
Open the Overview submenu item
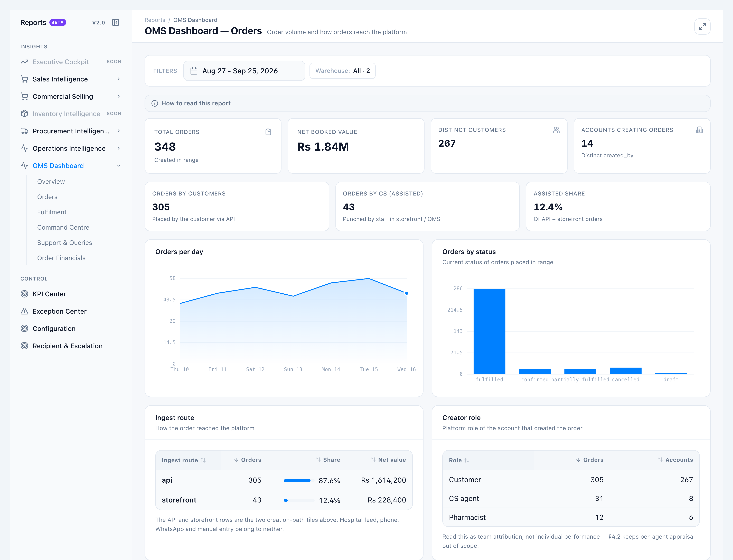(x=51, y=182)
